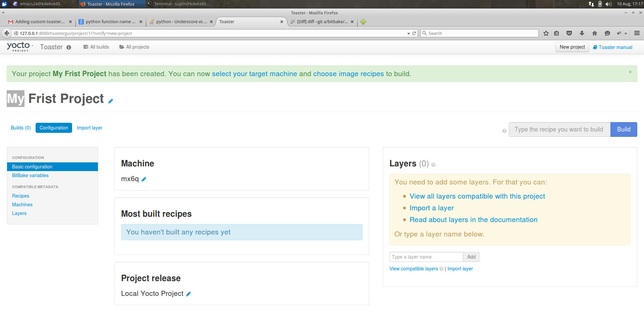Show help icon next to recipe build field
This screenshot has height=320, width=644.
click(x=504, y=131)
